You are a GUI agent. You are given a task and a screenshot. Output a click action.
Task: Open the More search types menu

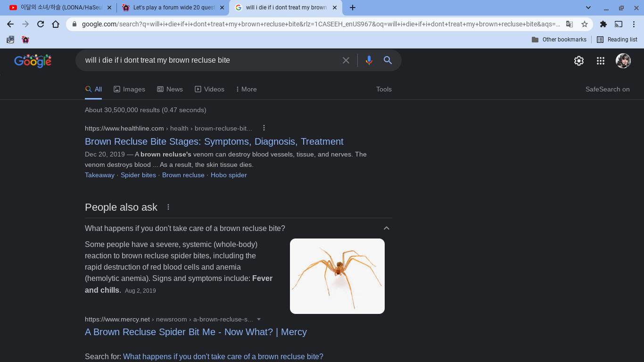pos(246,89)
